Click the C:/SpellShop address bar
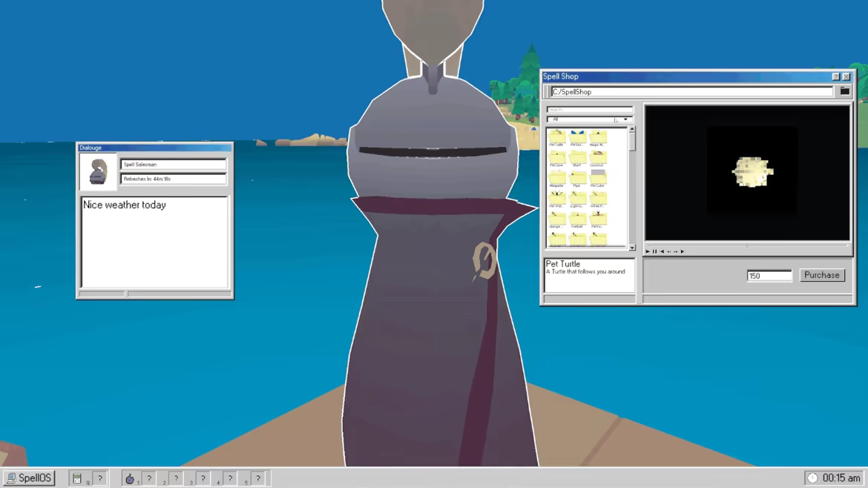The image size is (868, 488). [692, 92]
